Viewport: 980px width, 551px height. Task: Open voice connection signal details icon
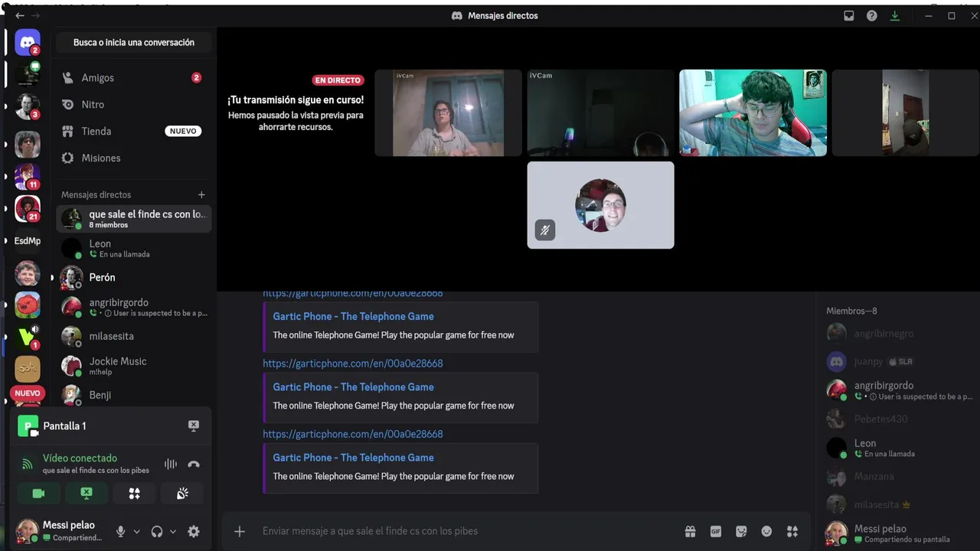pyautogui.click(x=28, y=464)
